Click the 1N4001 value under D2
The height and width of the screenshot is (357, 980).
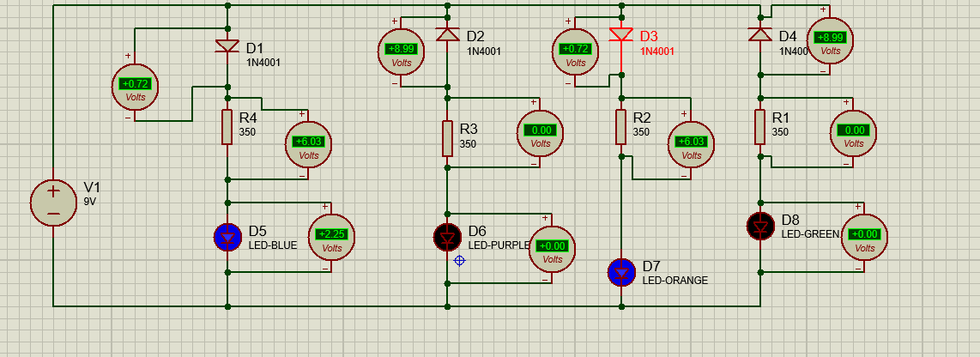[484, 51]
